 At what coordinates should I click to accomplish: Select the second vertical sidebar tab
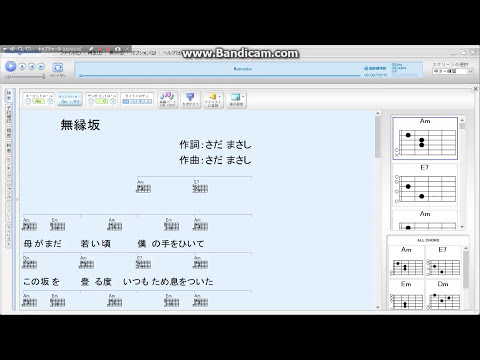(x=9, y=114)
